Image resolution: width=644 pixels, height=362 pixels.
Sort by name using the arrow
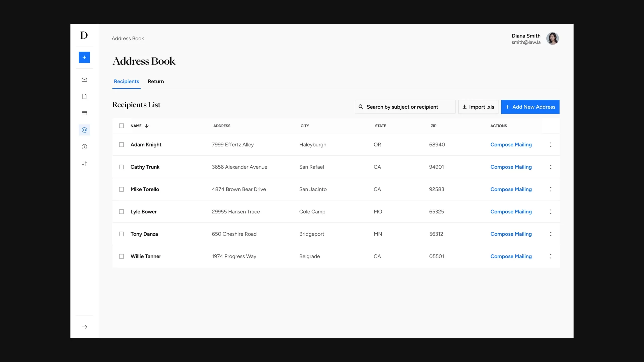click(147, 126)
